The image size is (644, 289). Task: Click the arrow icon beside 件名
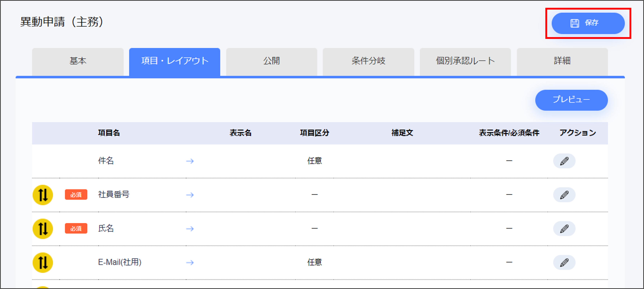click(190, 161)
